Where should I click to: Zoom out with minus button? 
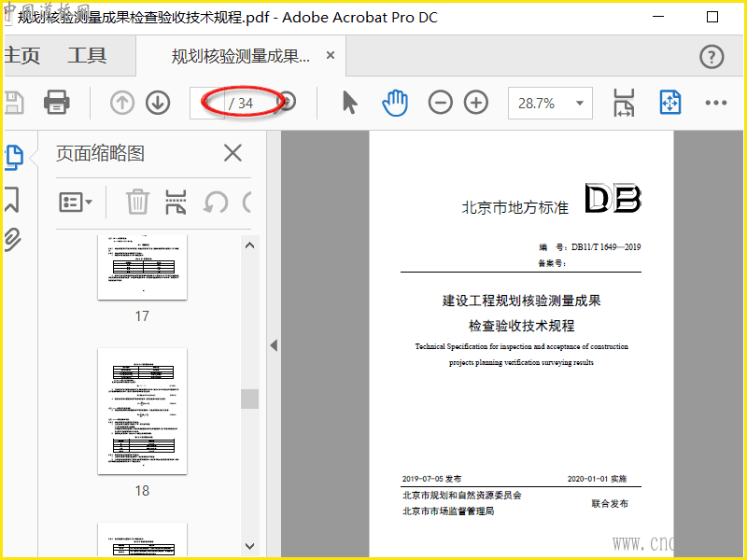[440, 103]
